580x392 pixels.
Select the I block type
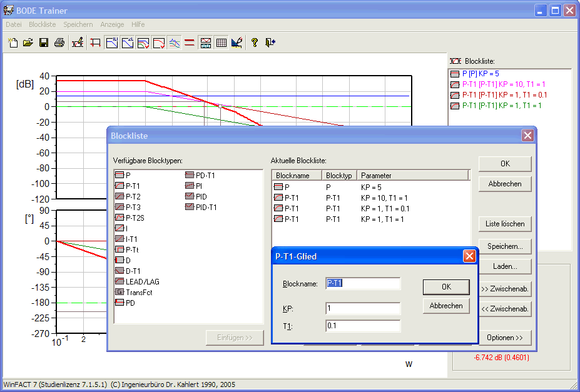pyautogui.click(x=122, y=228)
